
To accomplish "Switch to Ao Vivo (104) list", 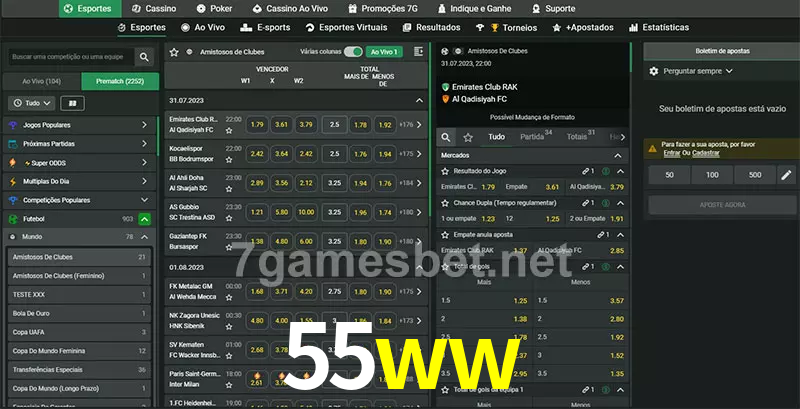I will point(42,81).
